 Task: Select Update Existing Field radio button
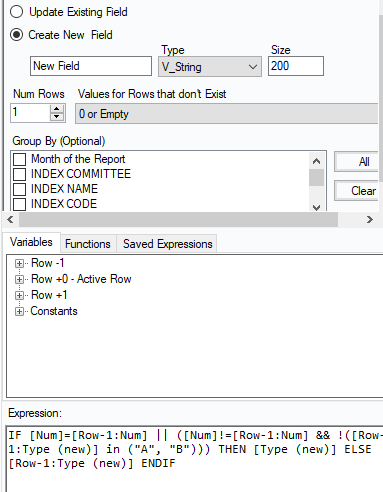point(16,12)
